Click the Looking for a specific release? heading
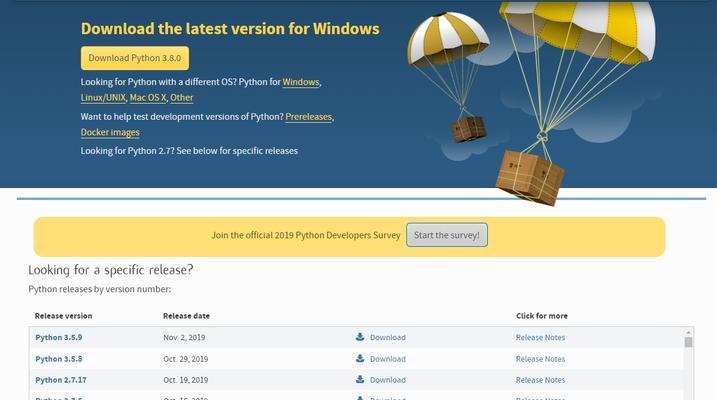The image size is (717, 400). [x=111, y=270]
